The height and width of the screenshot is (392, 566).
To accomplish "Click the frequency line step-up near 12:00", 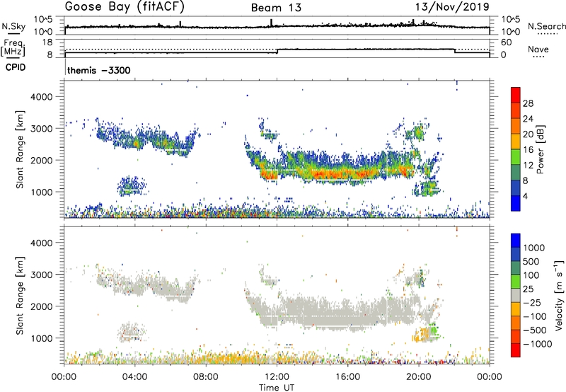I will (277, 51).
